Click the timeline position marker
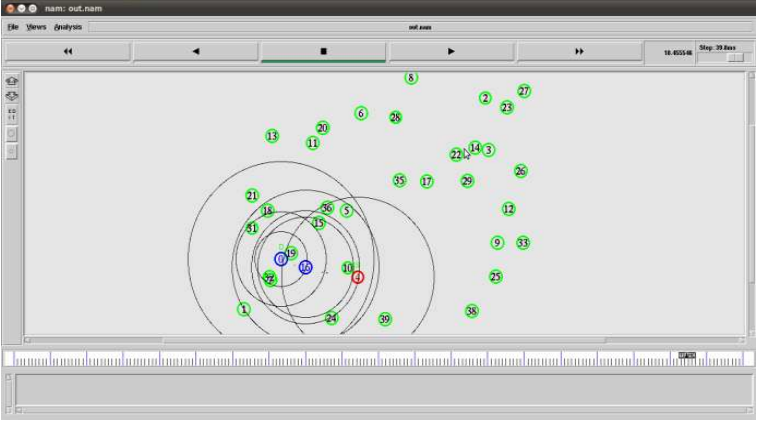 (x=686, y=356)
